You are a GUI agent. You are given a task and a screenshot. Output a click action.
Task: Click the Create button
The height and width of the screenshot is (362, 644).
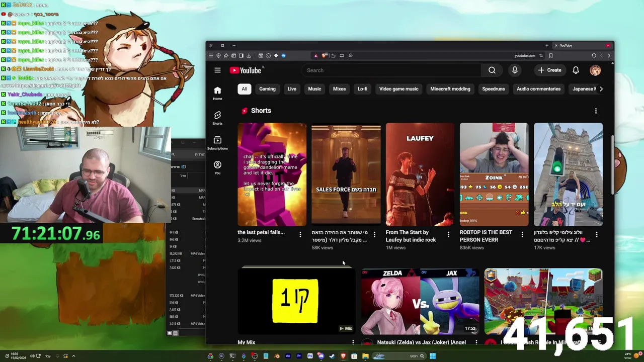click(549, 70)
